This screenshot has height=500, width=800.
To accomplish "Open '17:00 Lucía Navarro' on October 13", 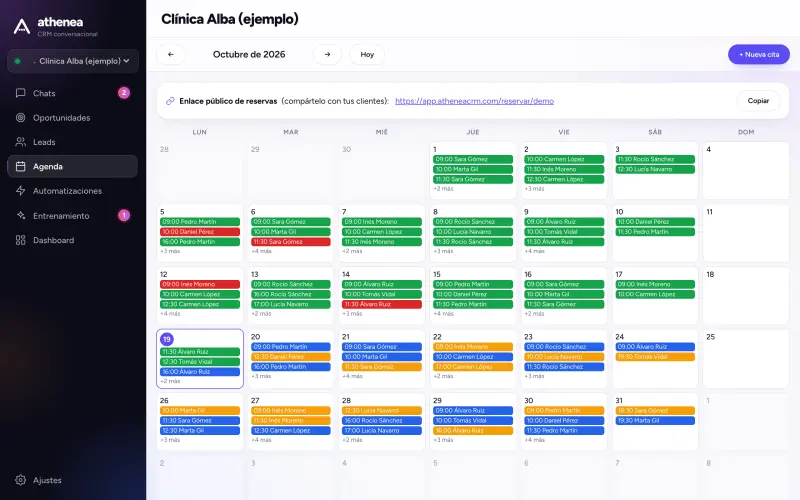I will pos(291,304).
